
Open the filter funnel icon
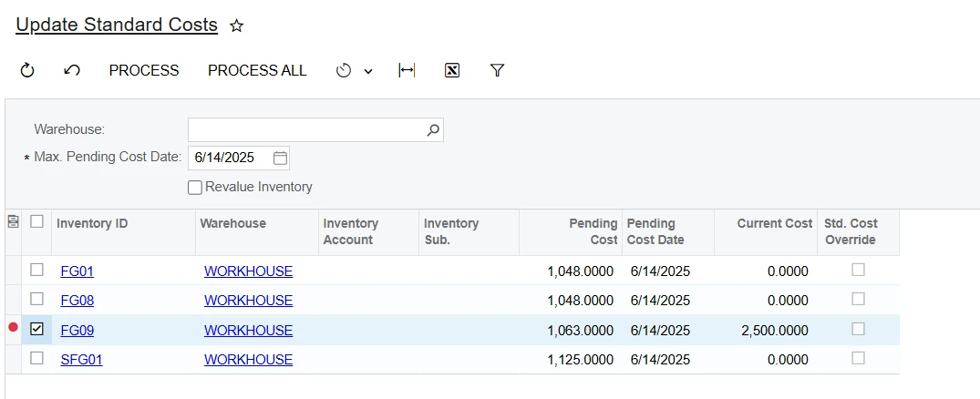click(x=497, y=70)
